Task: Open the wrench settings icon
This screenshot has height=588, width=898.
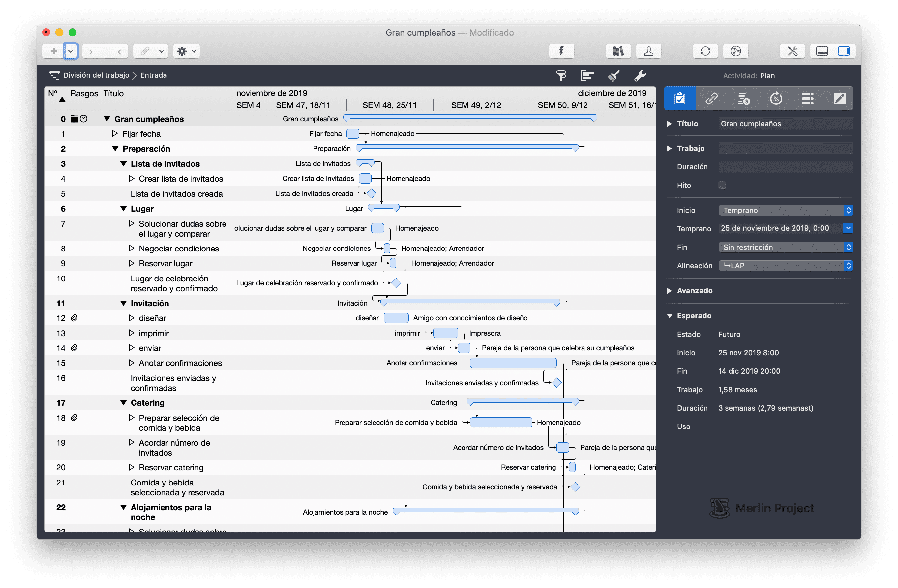Action: pos(640,75)
